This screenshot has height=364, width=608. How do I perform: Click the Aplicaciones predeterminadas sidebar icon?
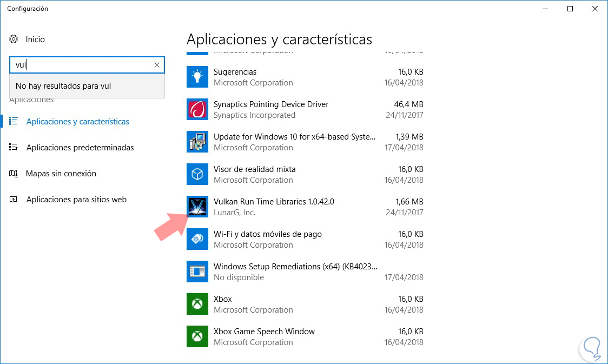pyautogui.click(x=13, y=147)
